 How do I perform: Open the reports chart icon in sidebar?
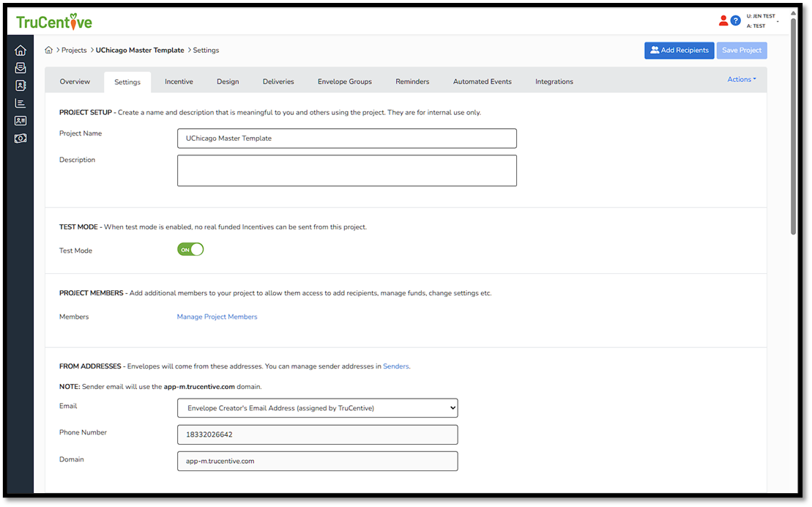pyautogui.click(x=21, y=103)
